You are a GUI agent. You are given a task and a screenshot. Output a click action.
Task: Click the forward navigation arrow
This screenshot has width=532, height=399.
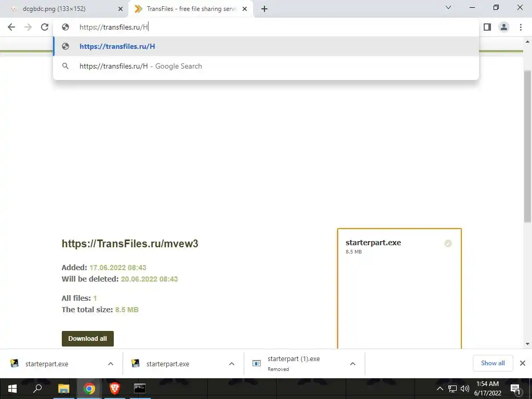pyautogui.click(x=28, y=27)
